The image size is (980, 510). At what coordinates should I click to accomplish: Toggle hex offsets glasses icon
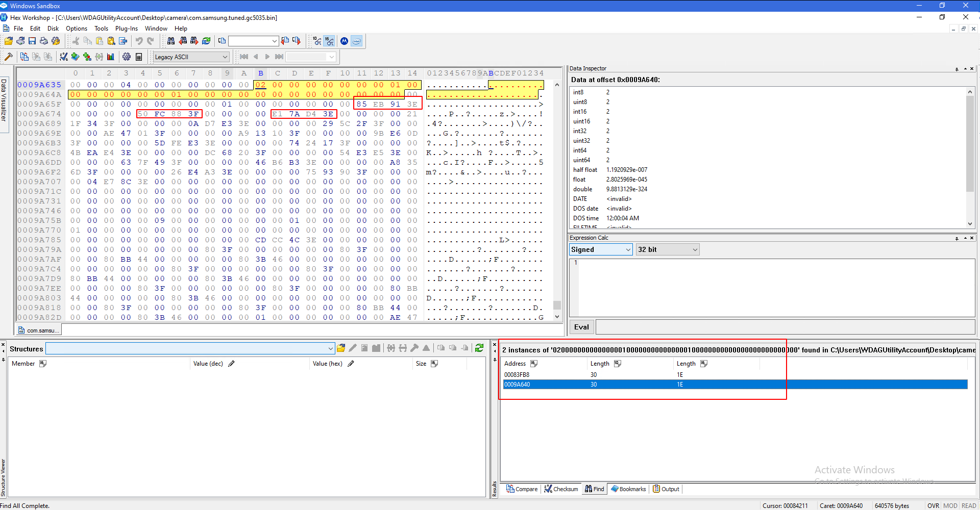[329, 41]
